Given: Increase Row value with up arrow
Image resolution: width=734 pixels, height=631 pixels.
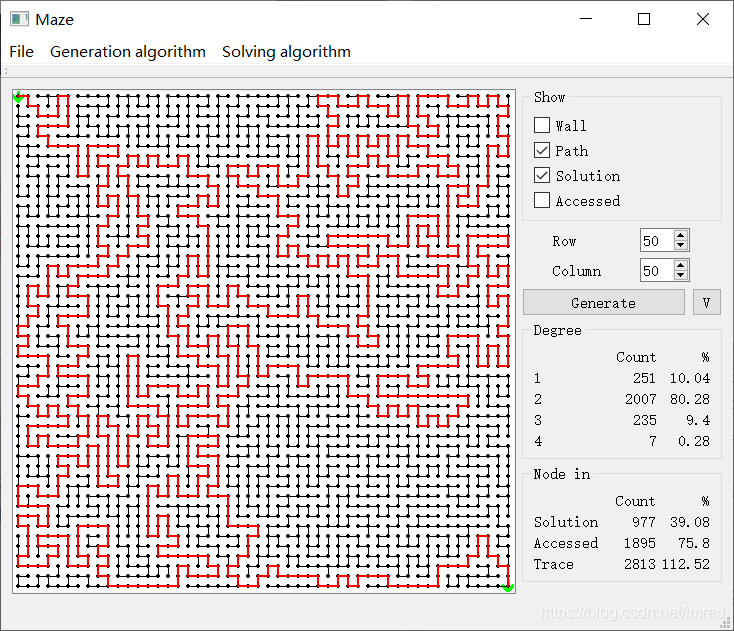Looking at the screenshot, I should [681, 235].
